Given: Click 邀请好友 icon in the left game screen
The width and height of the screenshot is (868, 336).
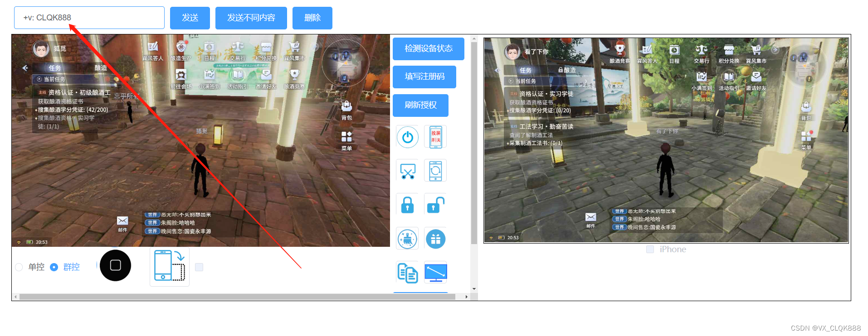Looking at the screenshot, I should click(x=266, y=79).
